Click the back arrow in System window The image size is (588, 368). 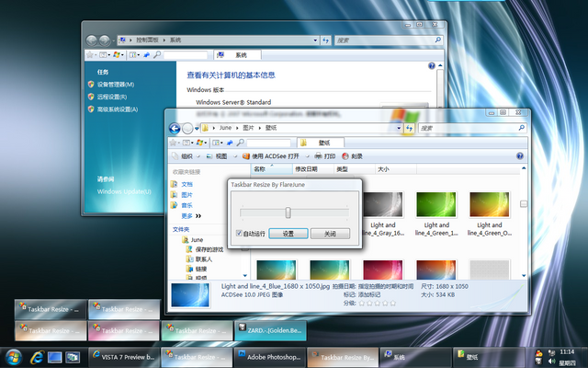[92, 40]
